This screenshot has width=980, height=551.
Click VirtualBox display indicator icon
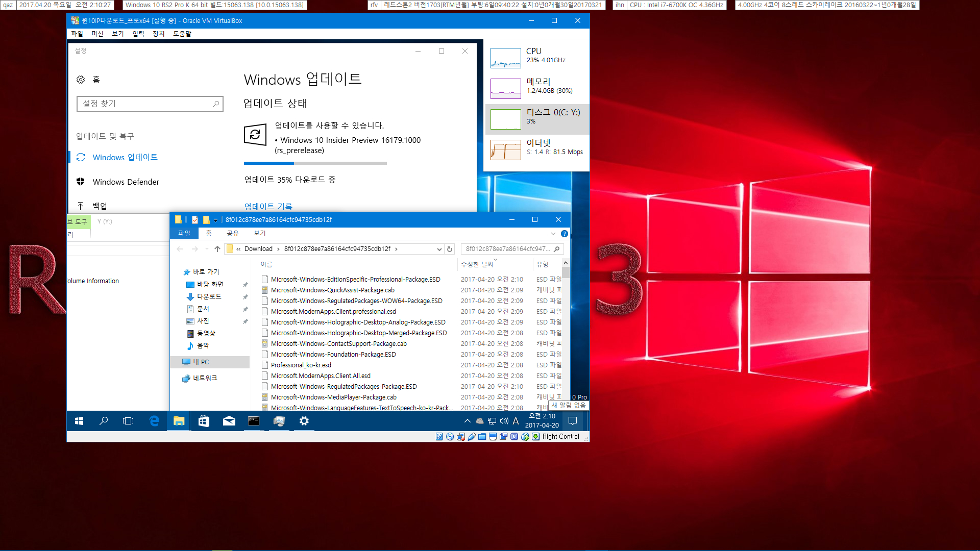[493, 437]
